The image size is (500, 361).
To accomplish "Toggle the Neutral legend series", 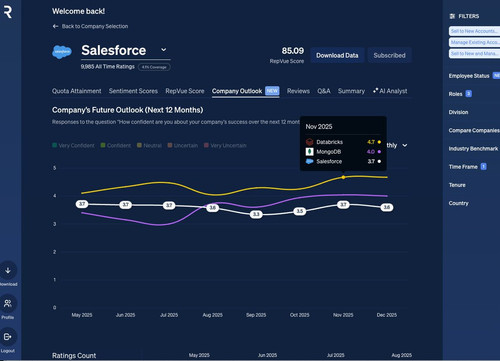I will 149,145.
